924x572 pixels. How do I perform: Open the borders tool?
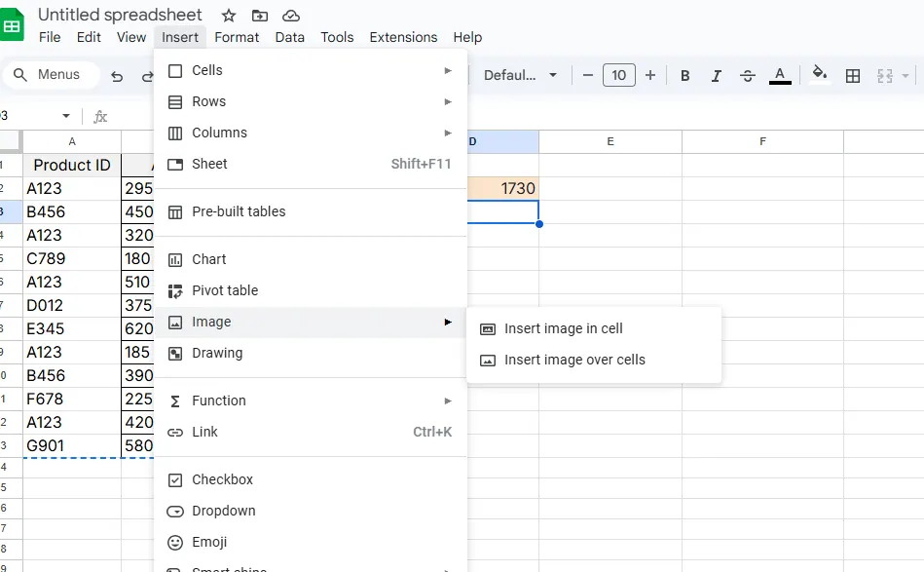coord(853,76)
